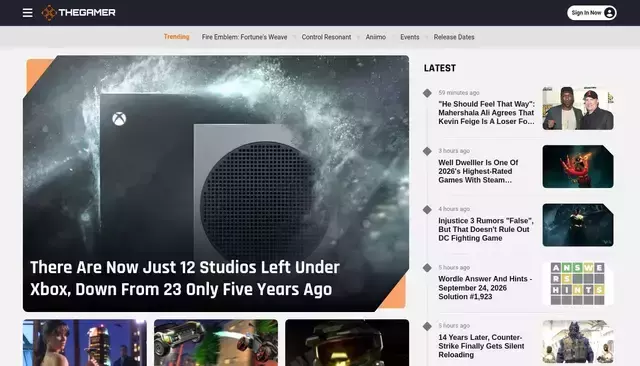Open the green-visored helmet article card
The height and width of the screenshot is (366, 640).
pos(347,343)
